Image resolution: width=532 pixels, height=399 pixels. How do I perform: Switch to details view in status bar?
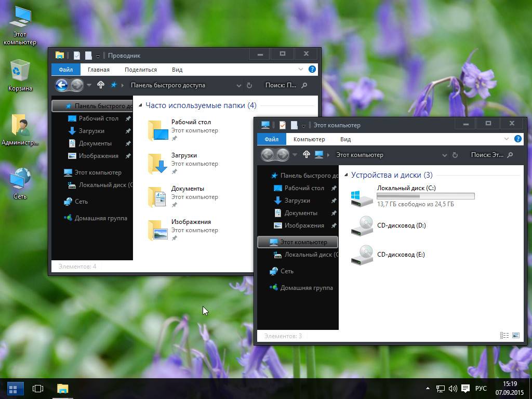[x=504, y=336]
